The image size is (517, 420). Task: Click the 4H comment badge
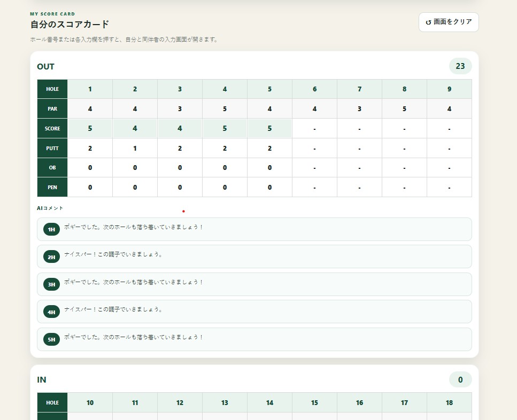click(x=51, y=312)
